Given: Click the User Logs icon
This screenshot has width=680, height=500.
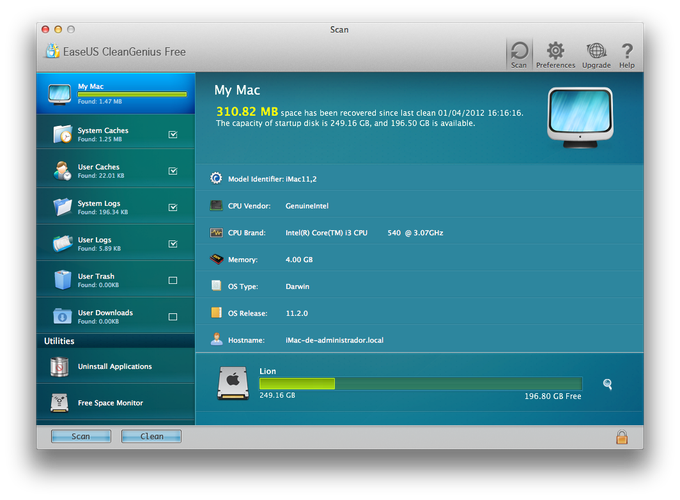Looking at the screenshot, I should point(62,243).
